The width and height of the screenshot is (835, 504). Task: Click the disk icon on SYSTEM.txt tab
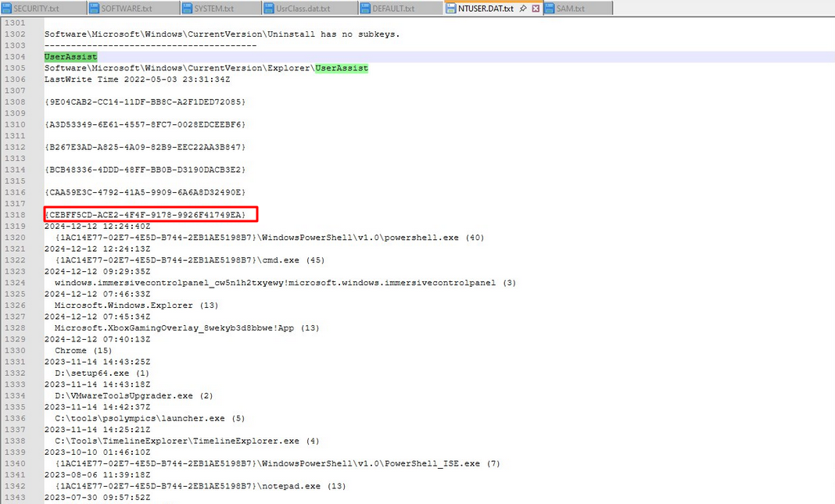coord(188,9)
